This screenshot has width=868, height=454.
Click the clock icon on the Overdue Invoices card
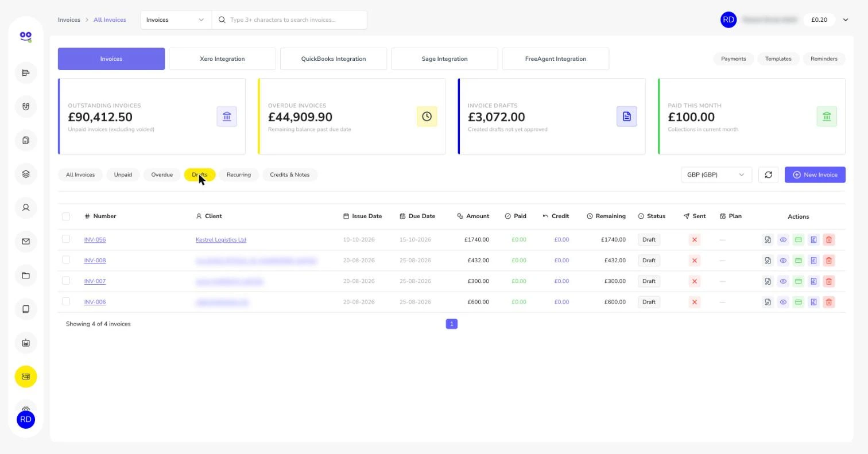[x=427, y=117]
